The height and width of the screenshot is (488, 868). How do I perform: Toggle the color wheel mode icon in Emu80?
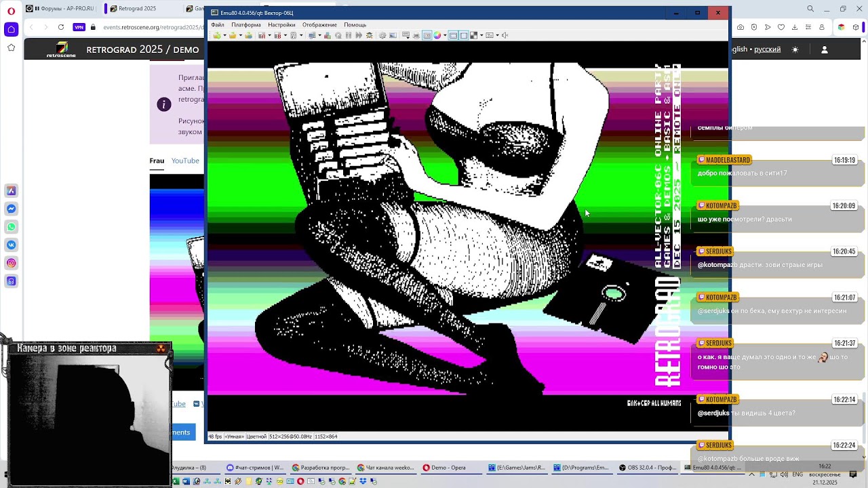point(437,35)
